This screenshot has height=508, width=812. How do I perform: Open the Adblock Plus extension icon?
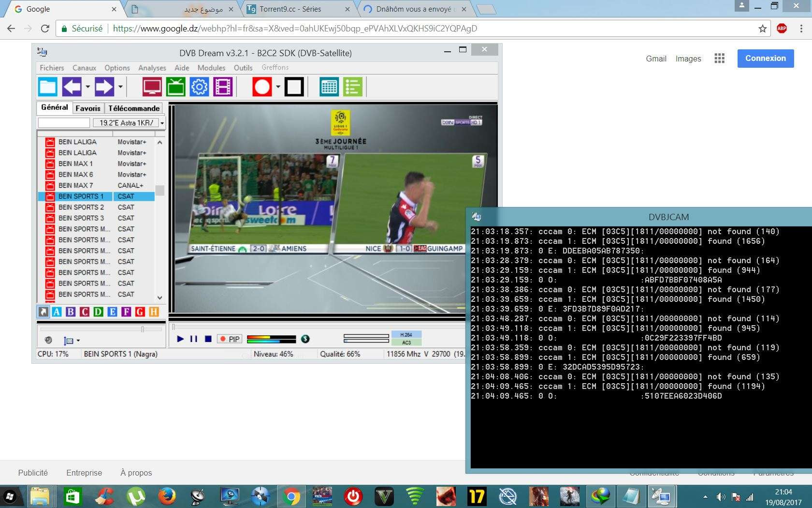(x=782, y=29)
